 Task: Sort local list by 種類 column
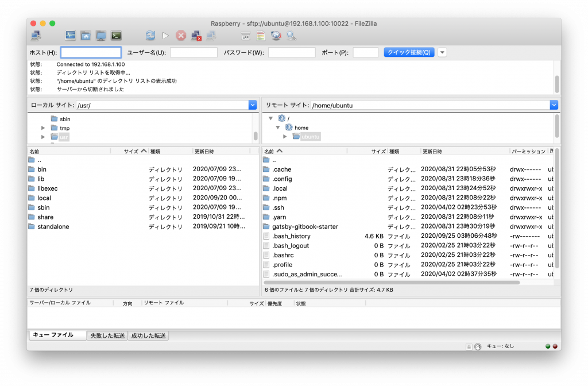point(170,151)
